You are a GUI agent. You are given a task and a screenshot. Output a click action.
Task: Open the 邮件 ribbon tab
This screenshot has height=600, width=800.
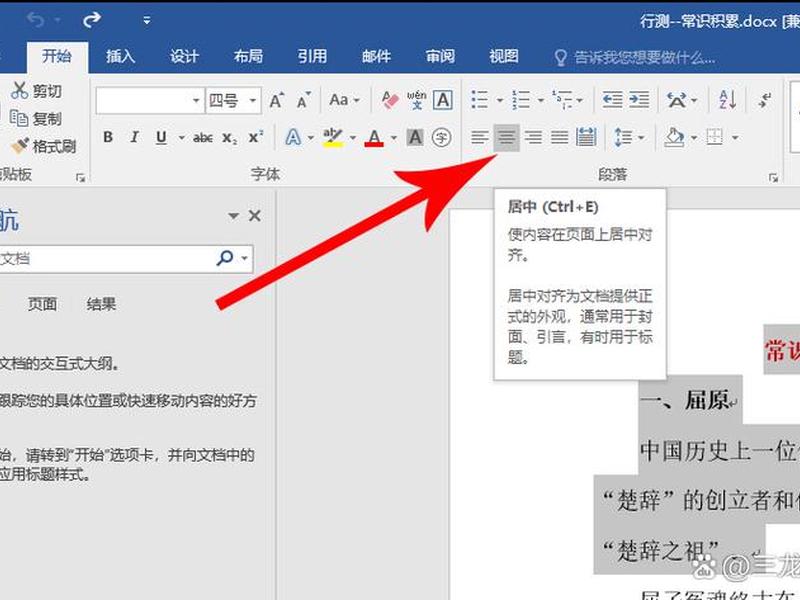pyautogui.click(x=377, y=56)
